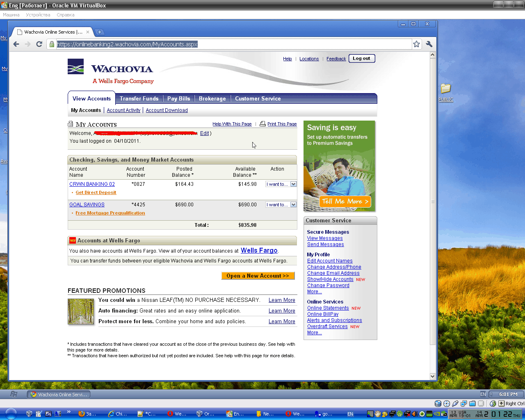Open the Brokerage tab
The width and height of the screenshot is (525, 420).
click(212, 98)
